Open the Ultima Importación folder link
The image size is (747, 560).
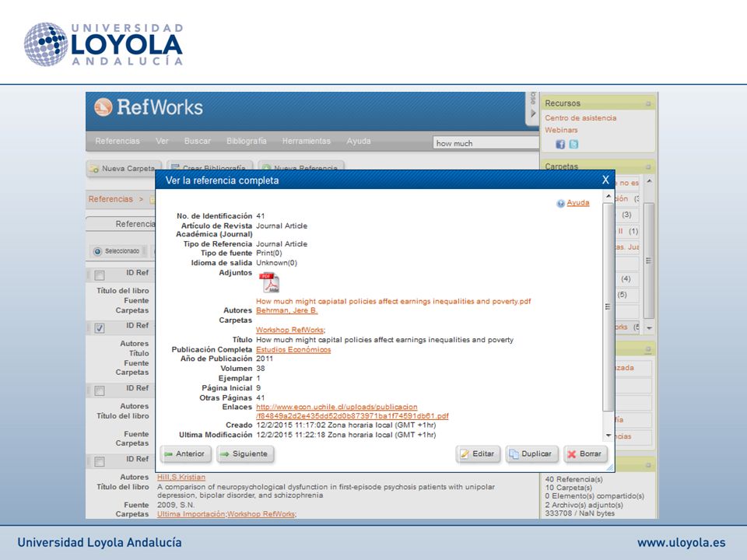191,514
